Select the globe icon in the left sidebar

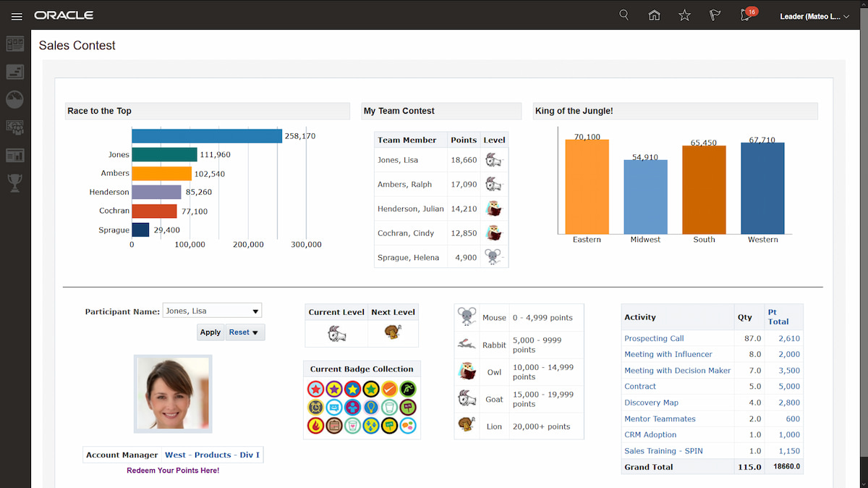click(15, 99)
